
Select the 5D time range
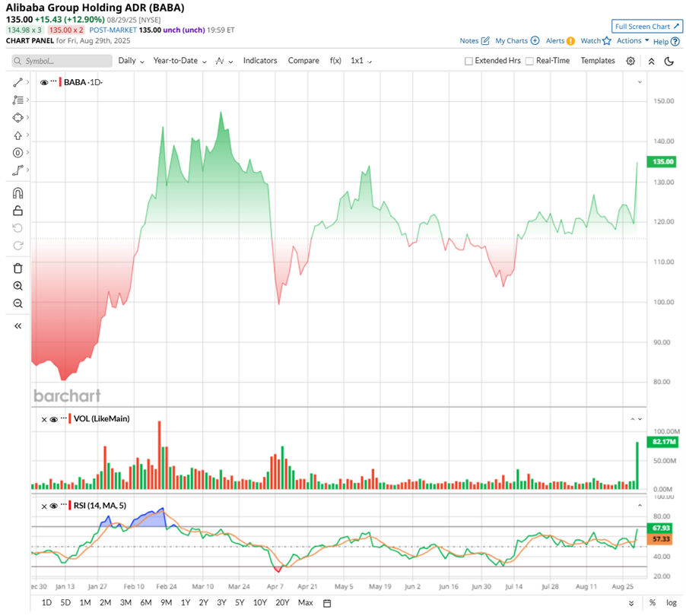(x=65, y=603)
